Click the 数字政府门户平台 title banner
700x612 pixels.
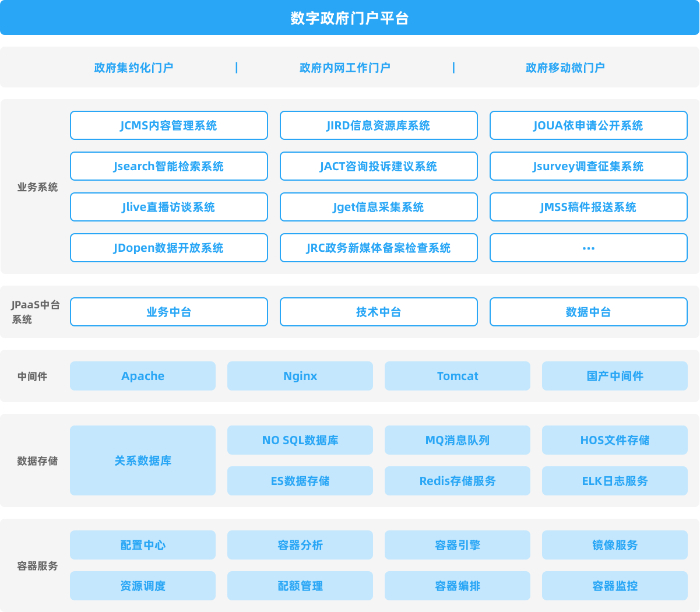(350, 18)
